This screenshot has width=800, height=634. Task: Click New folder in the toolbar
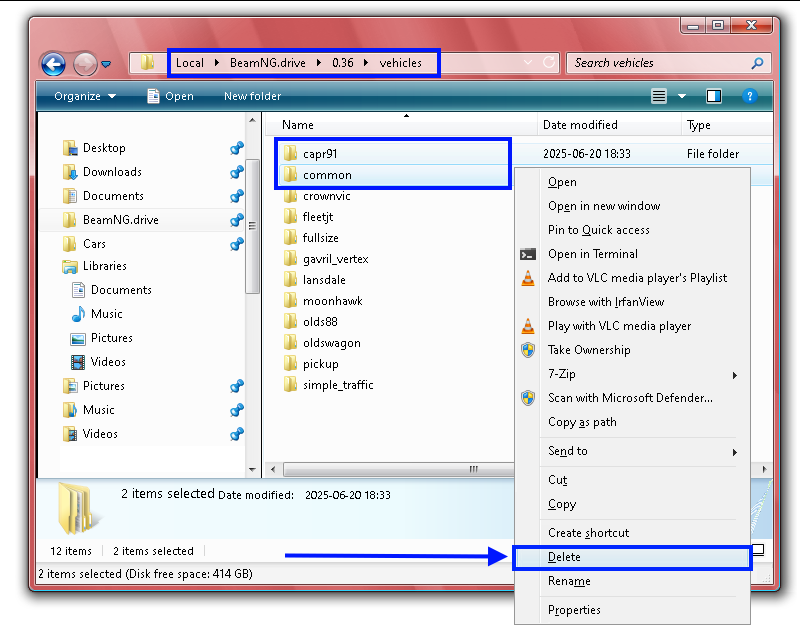click(x=253, y=96)
